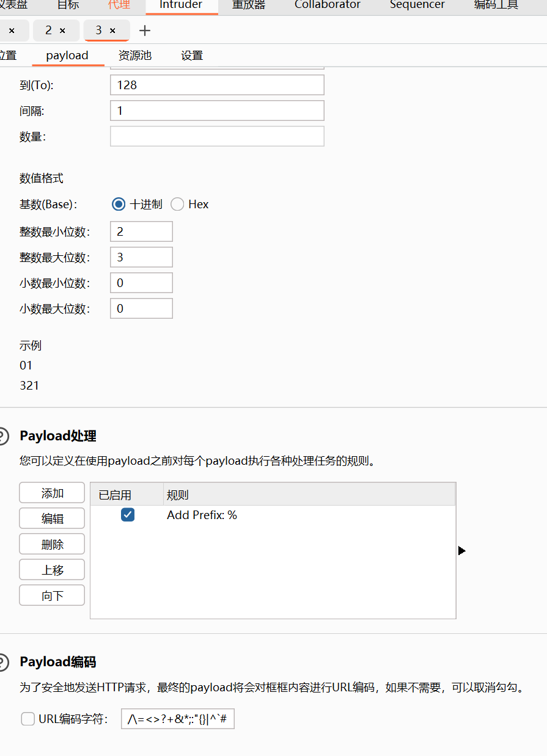Click the 添加 button to add a rule
Viewport: 547px width, 756px height.
(x=52, y=493)
